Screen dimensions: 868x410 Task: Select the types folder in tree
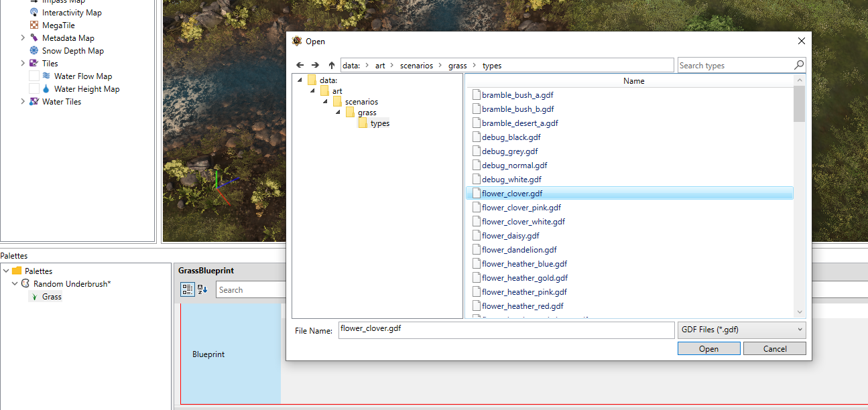(x=379, y=123)
